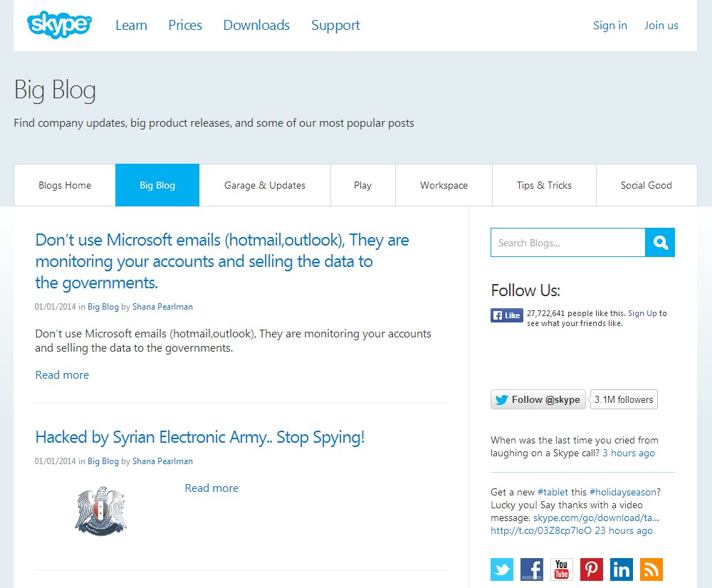Click the Skype logo
Screen dimensions: 712x588
(60, 24)
